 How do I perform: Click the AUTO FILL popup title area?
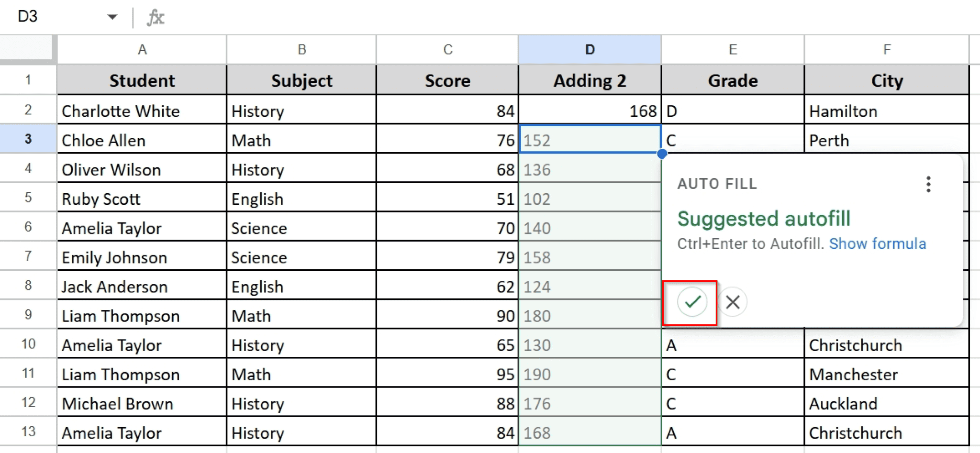pos(717,183)
